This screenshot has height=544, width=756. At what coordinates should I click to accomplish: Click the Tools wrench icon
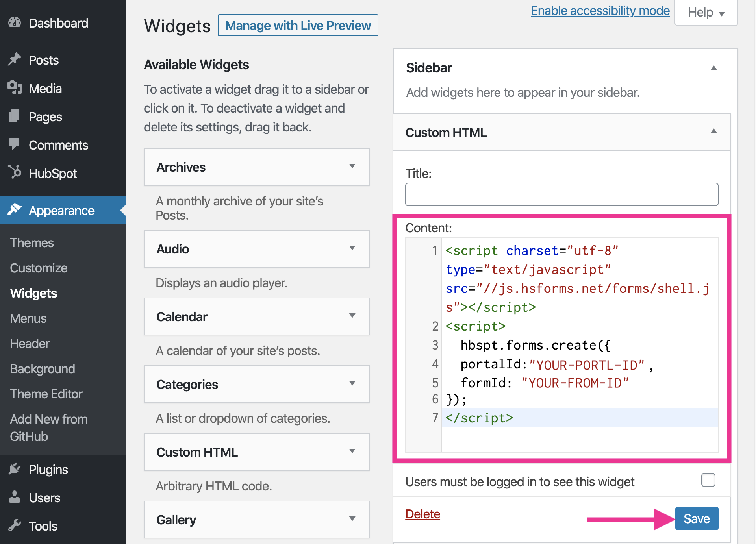(x=15, y=525)
